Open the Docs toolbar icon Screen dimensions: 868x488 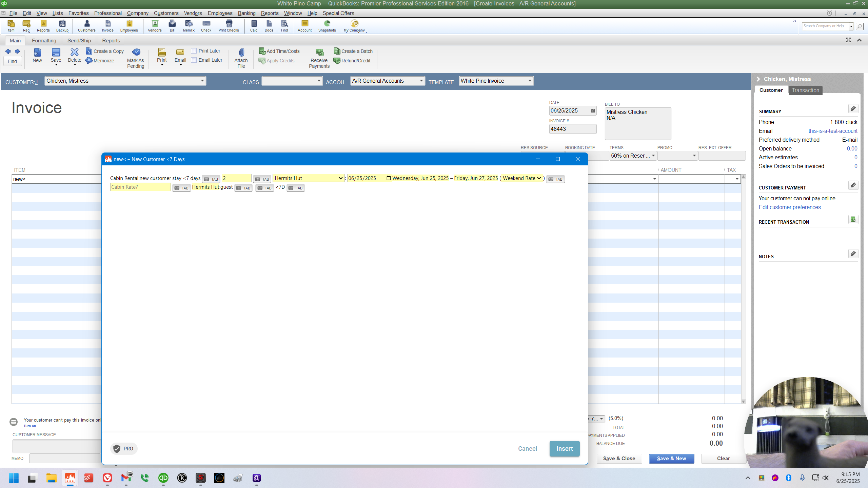[x=269, y=26]
